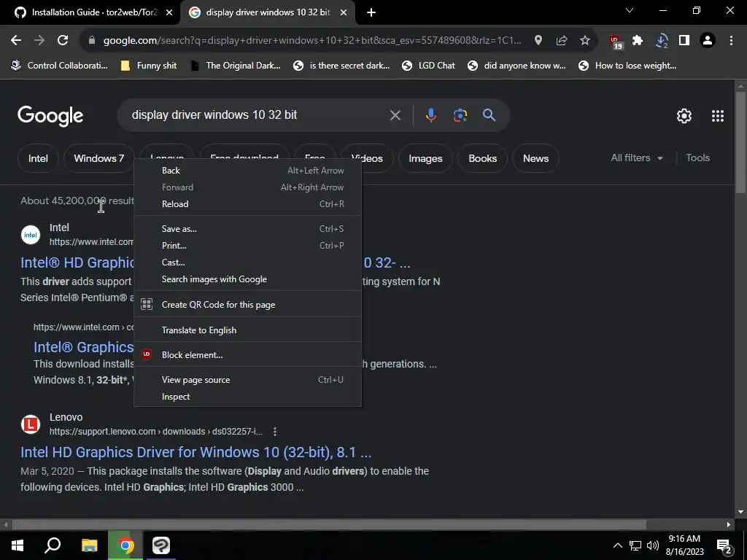Open the clock and date in taskbar
This screenshot has width=747, height=560.
tap(684, 545)
